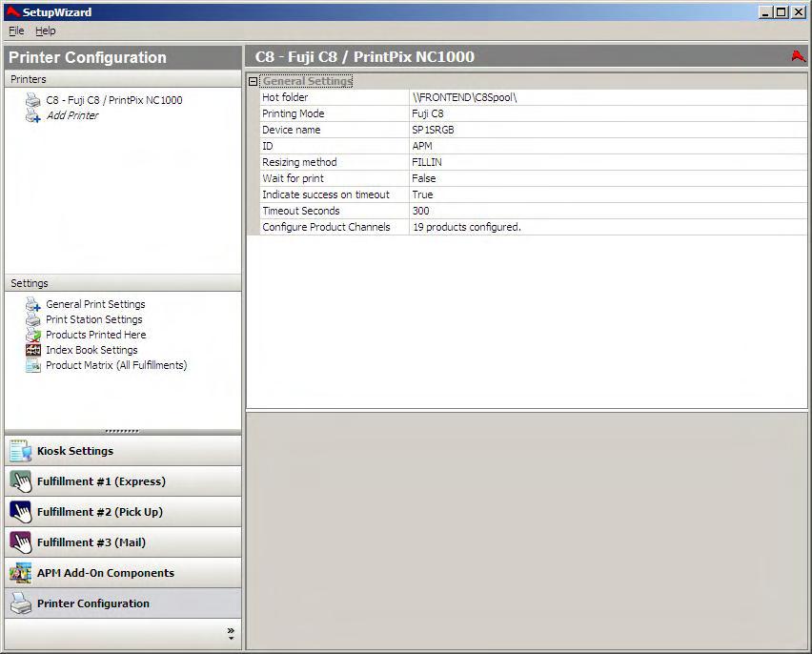Click the Products Printed Here icon
812x654 pixels.
coord(32,335)
